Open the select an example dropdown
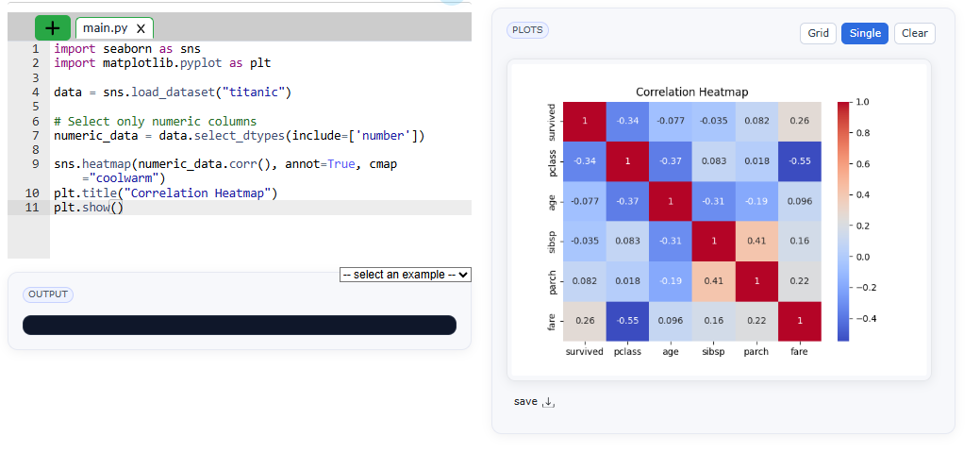The height and width of the screenshot is (453, 980). coord(406,275)
